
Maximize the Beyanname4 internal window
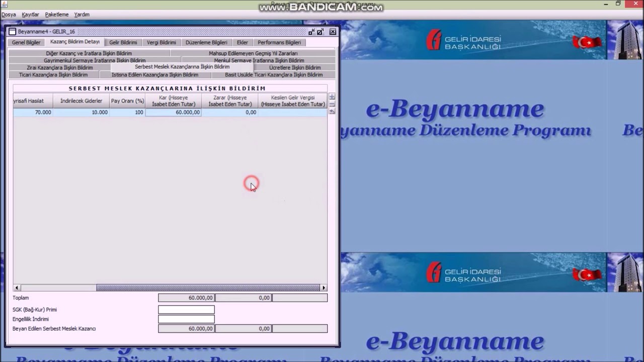[x=320, y=32]
